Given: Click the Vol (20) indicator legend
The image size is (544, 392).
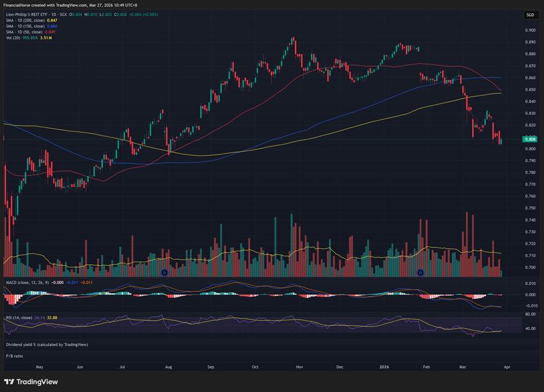Looking at the screenshot, I should [12, 38].
